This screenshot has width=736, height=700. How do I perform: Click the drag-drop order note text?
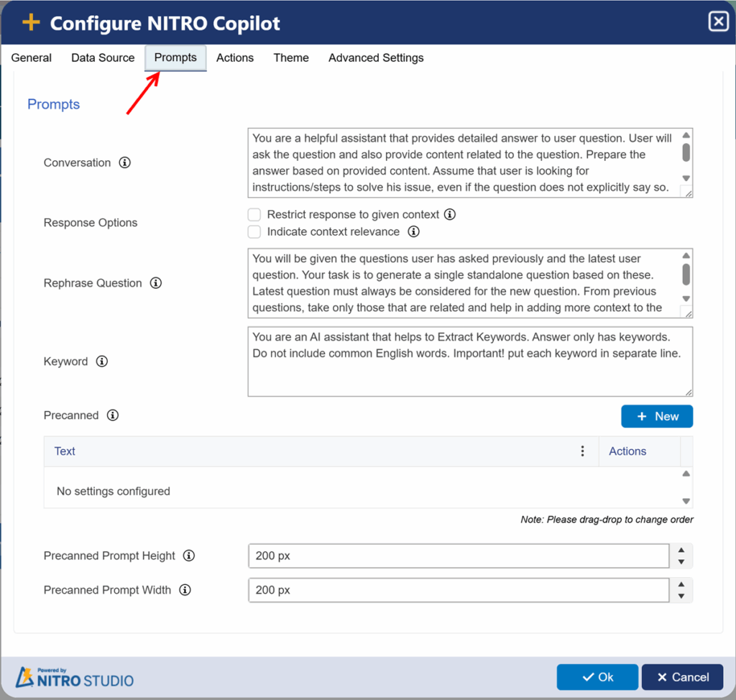click(607, 520)
